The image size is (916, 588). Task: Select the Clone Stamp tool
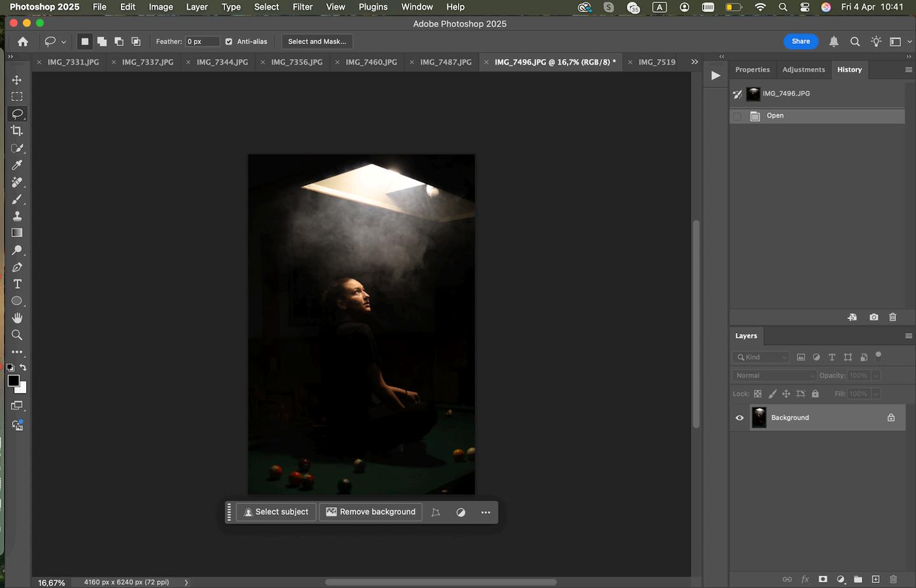click(x=17, y=216)
